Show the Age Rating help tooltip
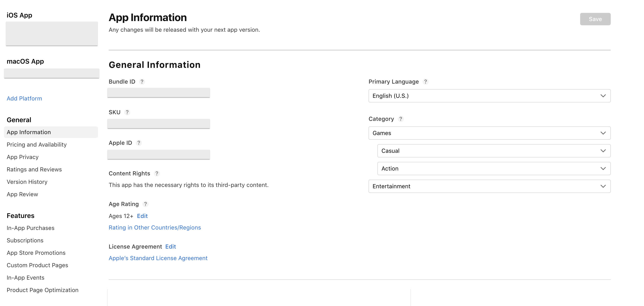The image size is (644, 306). point(145,204)
